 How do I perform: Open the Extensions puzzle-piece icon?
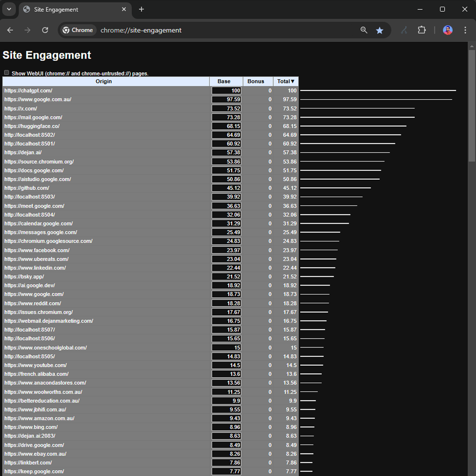click(422, 30)
